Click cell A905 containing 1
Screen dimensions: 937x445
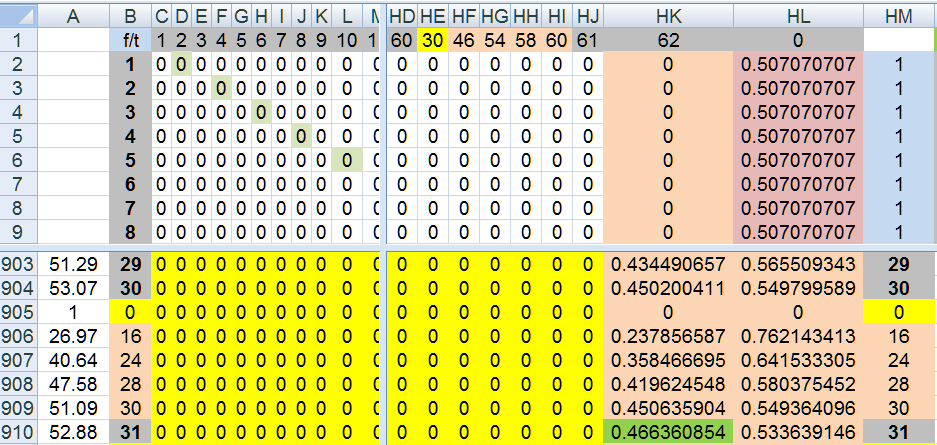coord(74,312)
